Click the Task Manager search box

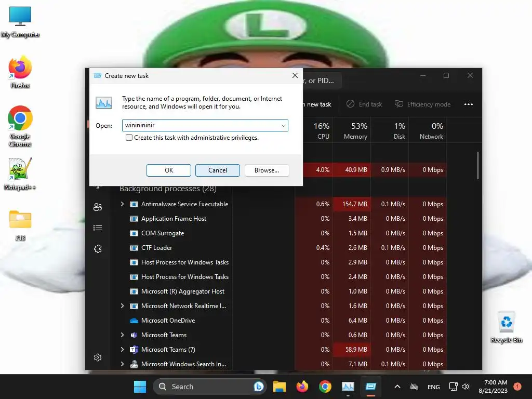[322, 81]
